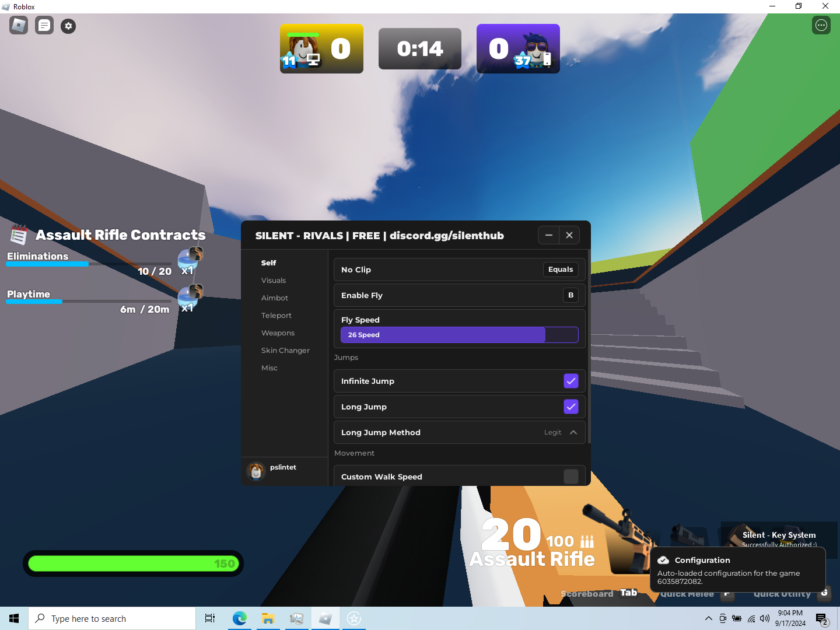Open the Roblox menu icon
Image resolution: width=840 pixels, height=630 pixels.
tap(19, 25)
